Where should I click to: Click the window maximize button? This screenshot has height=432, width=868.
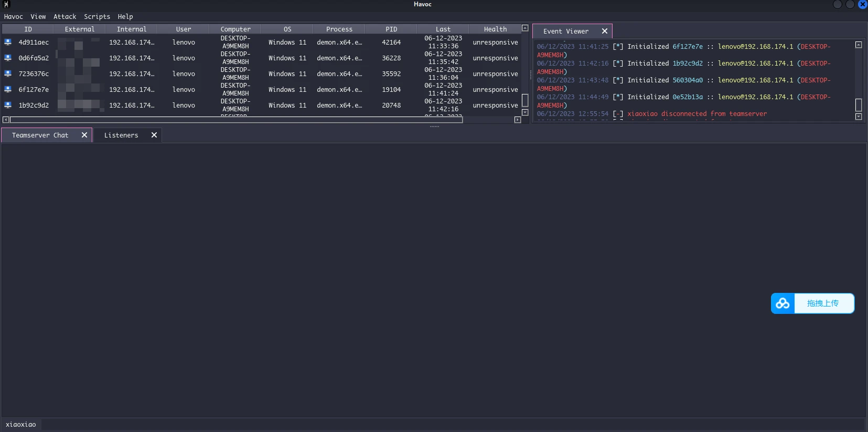tap(850, 4)
